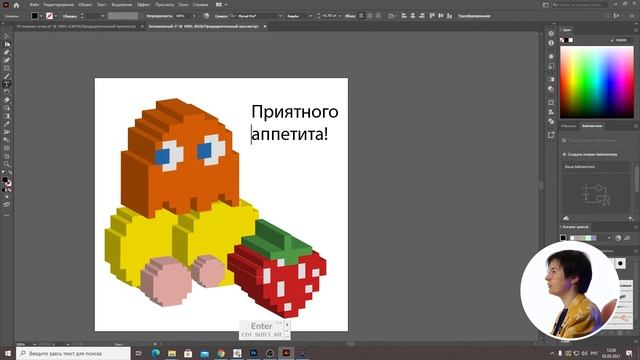Click the white swatch in Color panel

[571, 40]
